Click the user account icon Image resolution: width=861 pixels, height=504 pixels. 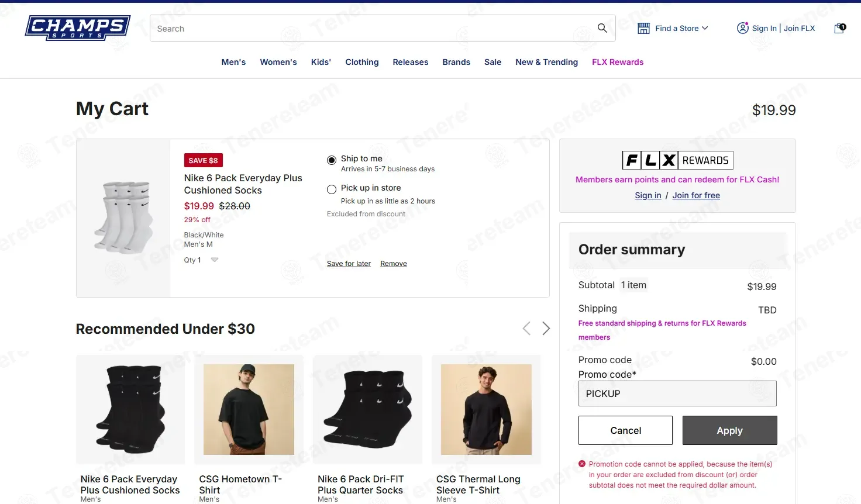point(742,28)
